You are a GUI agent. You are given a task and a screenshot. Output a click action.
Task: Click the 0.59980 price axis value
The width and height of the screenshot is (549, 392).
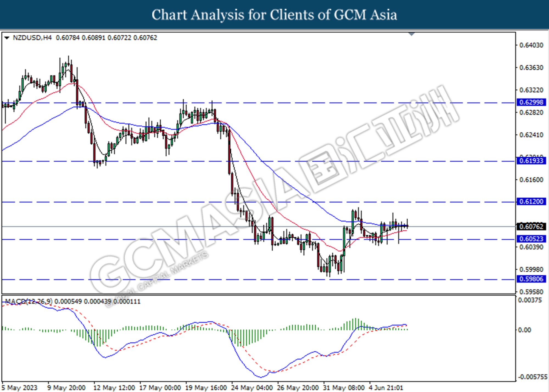pos(531,270)
